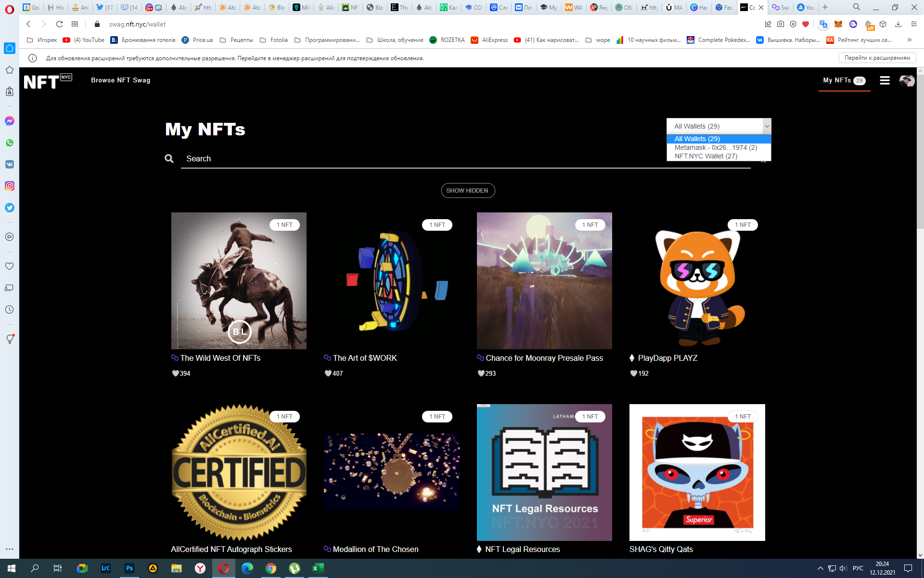The width and height of the screenshot is (924, 578).
Task: Click the Search input field
Action: (x=465, y=158)
